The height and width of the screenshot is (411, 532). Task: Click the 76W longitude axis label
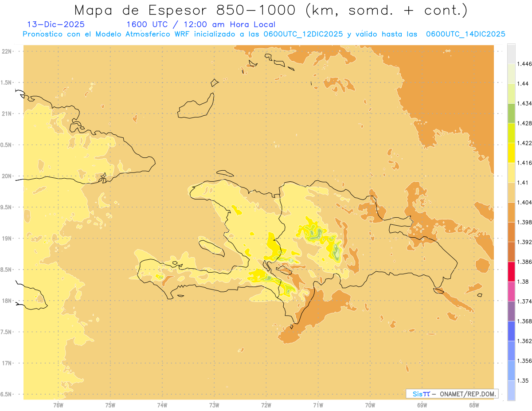[59, 405]
